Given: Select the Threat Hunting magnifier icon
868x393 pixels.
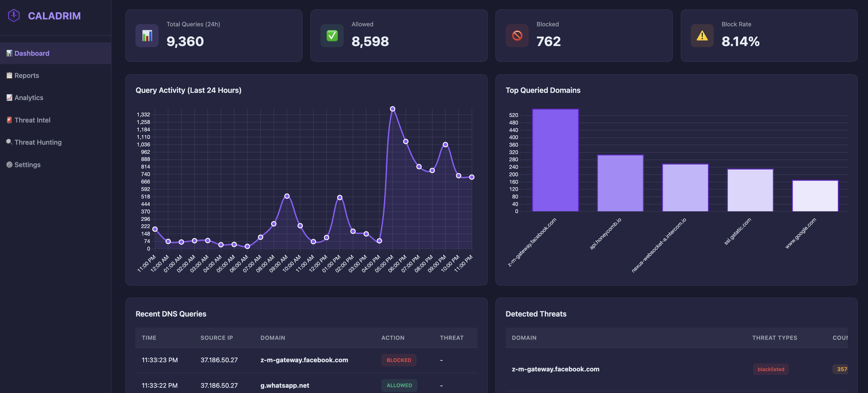Looking at the screenshot, I should 9,142.
